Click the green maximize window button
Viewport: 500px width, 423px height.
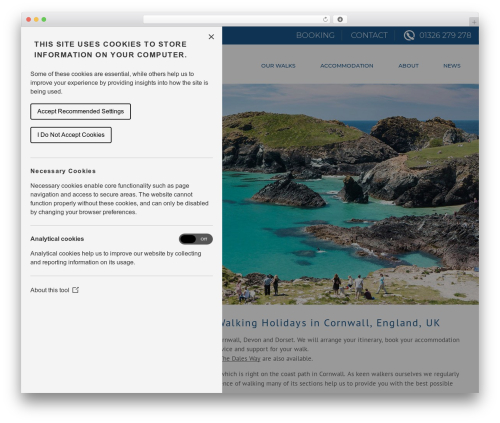click(x=44, y=20)
